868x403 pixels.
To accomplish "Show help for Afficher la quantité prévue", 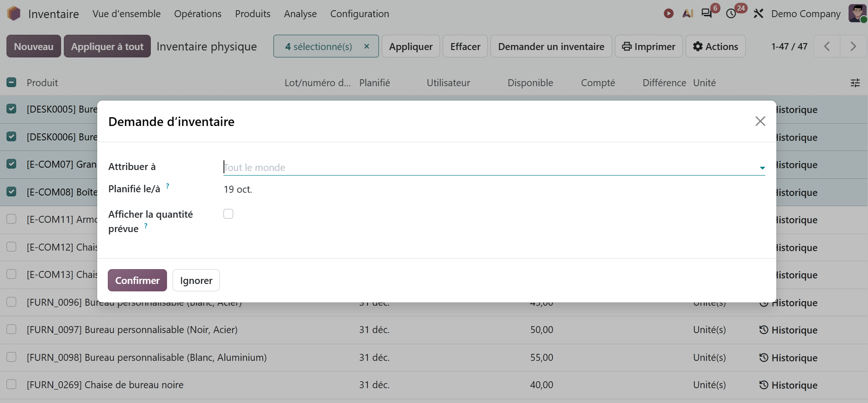I will point(146,226).
